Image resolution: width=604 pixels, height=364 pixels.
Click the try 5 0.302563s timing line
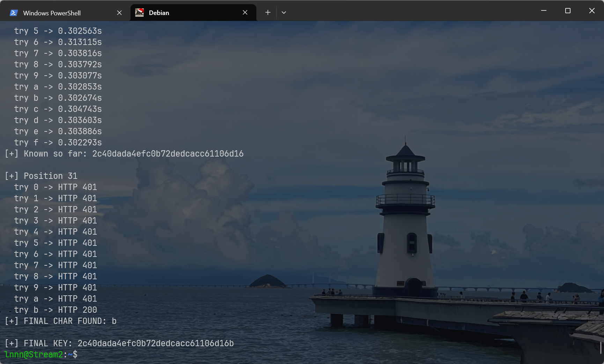point(58,31)
